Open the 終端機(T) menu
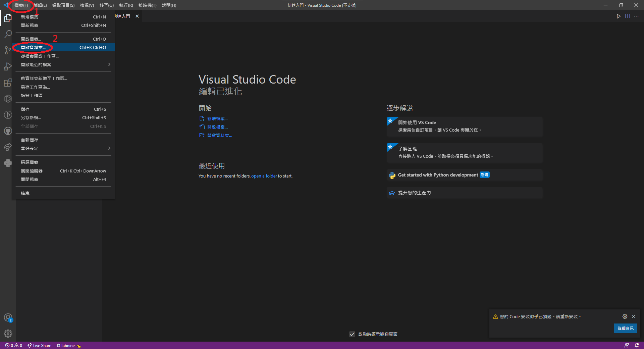This screenshot has height=349, width=644. [148, 5]
